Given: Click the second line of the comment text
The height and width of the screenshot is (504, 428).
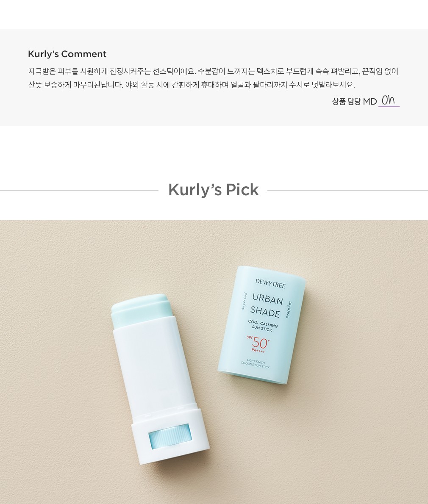Looking at the screenshot, I should (192, 85).
